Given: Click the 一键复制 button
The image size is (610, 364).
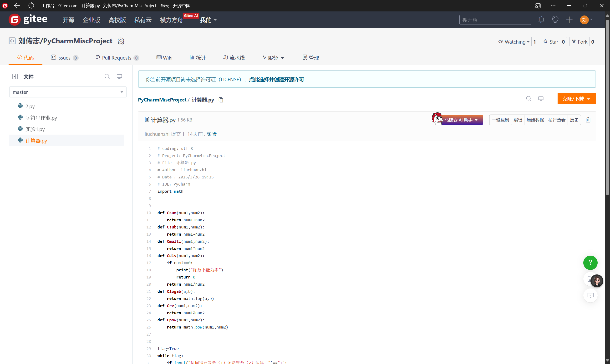Looking at the screenshot, I should pos(500,120).
